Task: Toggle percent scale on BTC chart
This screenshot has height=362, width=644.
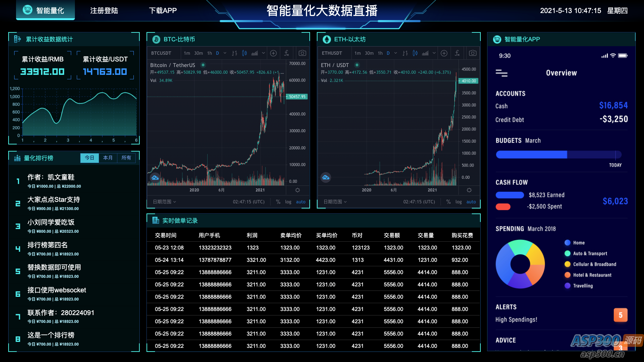Action: (278, 202)
